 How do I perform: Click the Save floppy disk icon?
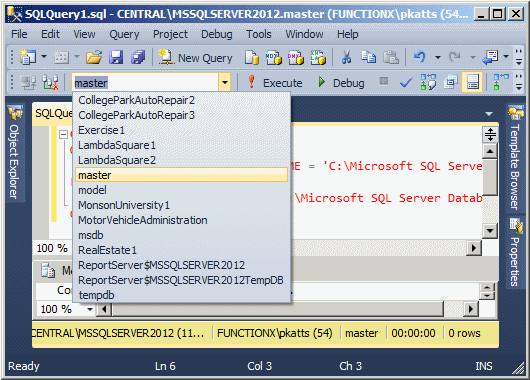(x=116, y=57)
